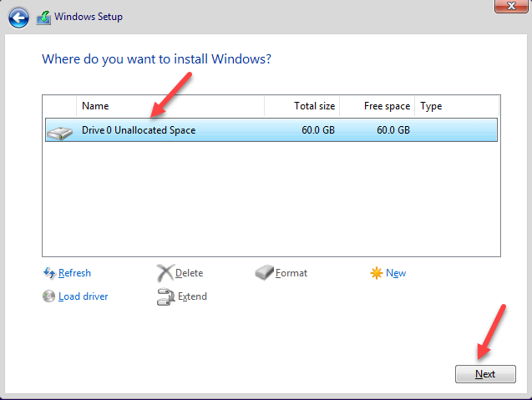Click the back arrow button
Image resolution: width=532 pixels, height=400 pixels.
tap(18, 17)
